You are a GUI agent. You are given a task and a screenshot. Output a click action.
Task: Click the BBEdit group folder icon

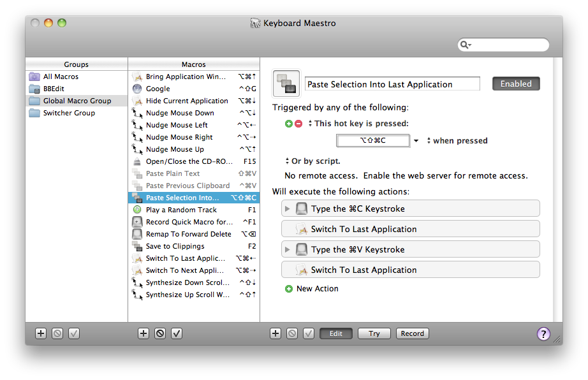pyautogui.click(x=34, y=89)
